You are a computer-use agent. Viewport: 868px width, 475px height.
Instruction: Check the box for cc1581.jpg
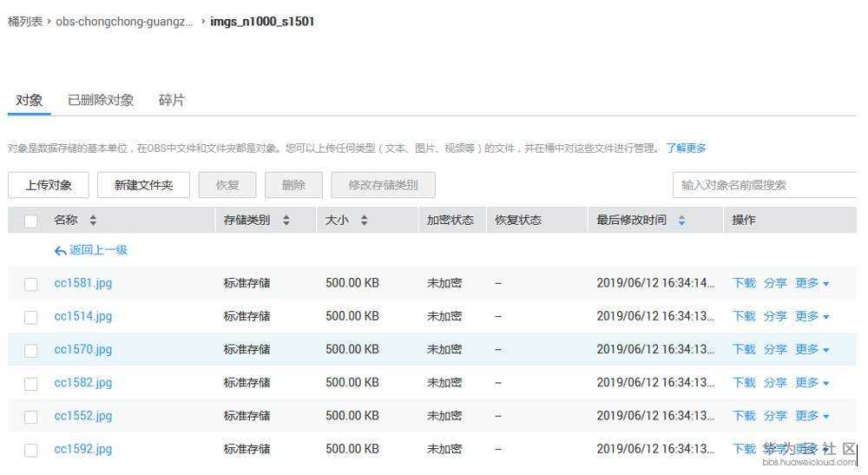(31, 284)
